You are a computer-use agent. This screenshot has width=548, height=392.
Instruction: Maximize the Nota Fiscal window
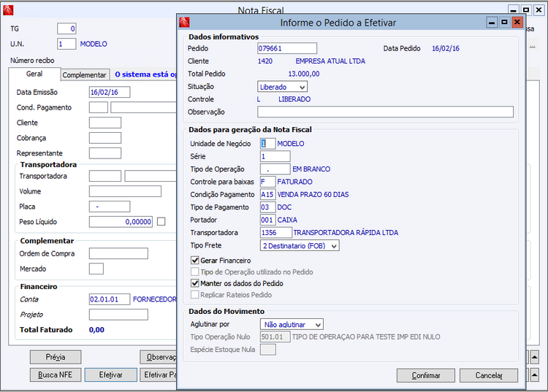pos(526,10)
